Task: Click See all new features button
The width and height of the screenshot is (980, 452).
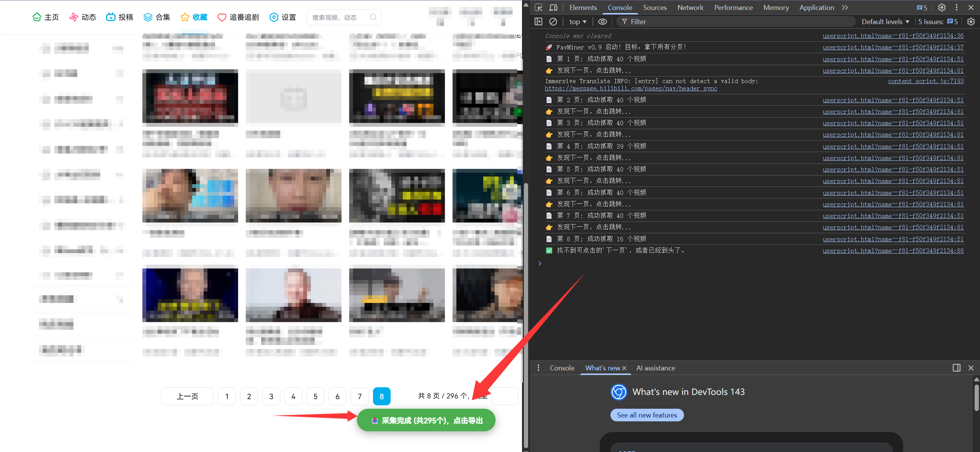Action: tap(646, 415)
